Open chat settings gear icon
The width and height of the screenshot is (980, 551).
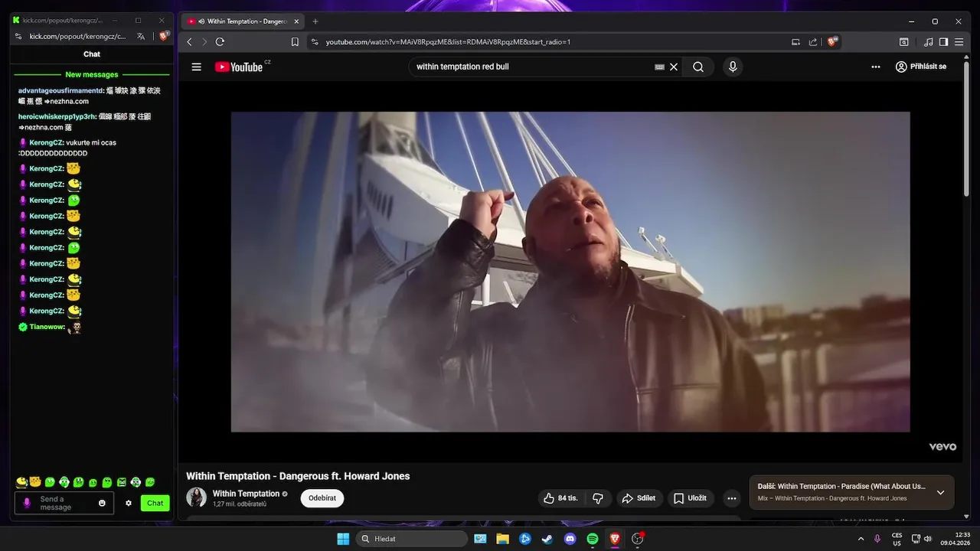tap(129, 503)
